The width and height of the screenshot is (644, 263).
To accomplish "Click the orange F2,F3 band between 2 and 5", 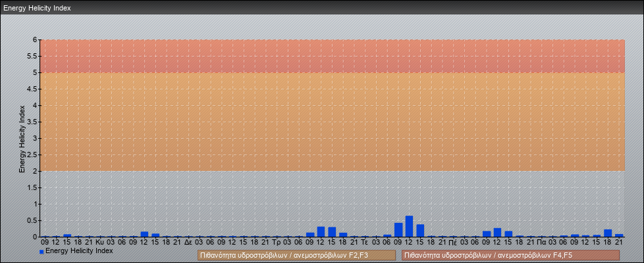I will click(x=333, y=122).
